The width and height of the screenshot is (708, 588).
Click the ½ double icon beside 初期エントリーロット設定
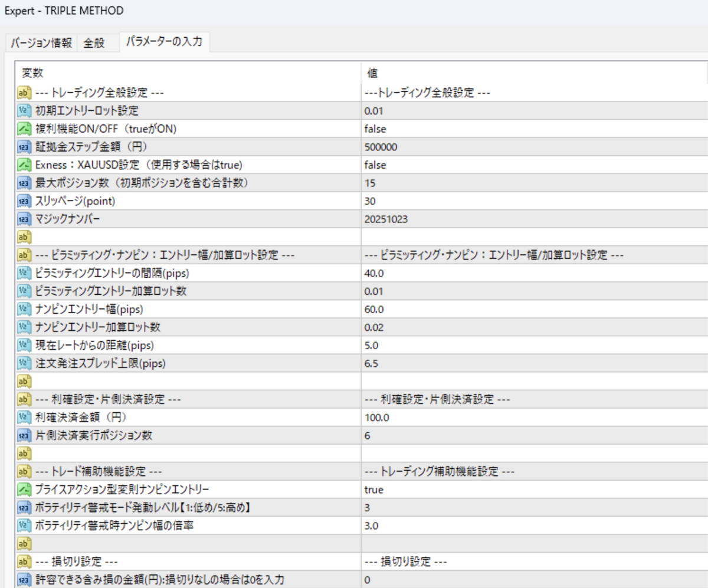(24, 111)
